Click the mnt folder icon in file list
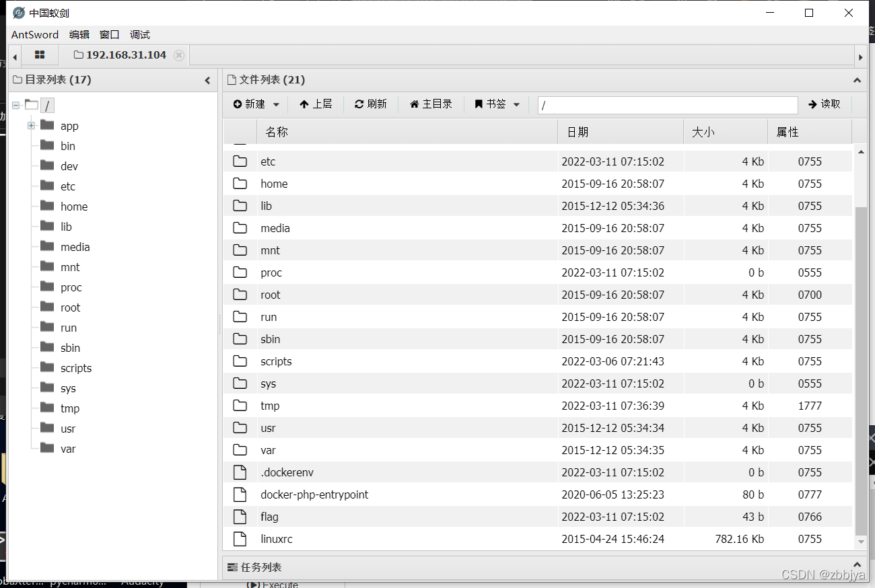 click(240, 250)
